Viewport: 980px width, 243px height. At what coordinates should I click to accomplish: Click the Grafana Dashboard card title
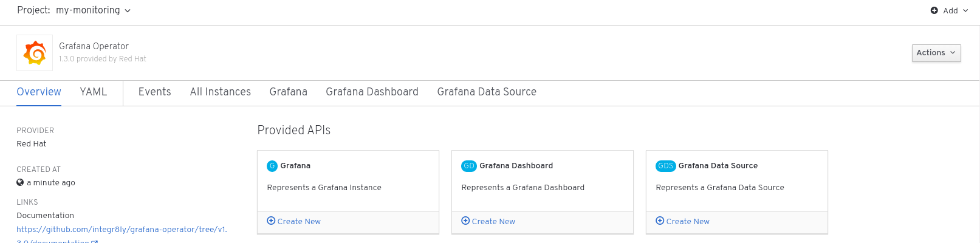pyautogui.click(x=516, y=166)
